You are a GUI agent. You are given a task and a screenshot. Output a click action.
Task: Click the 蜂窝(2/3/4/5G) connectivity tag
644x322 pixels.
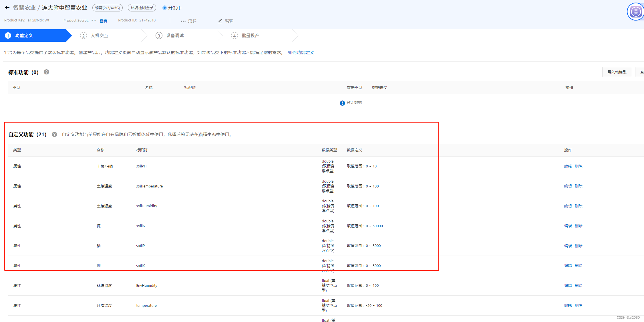pos(107,8)
